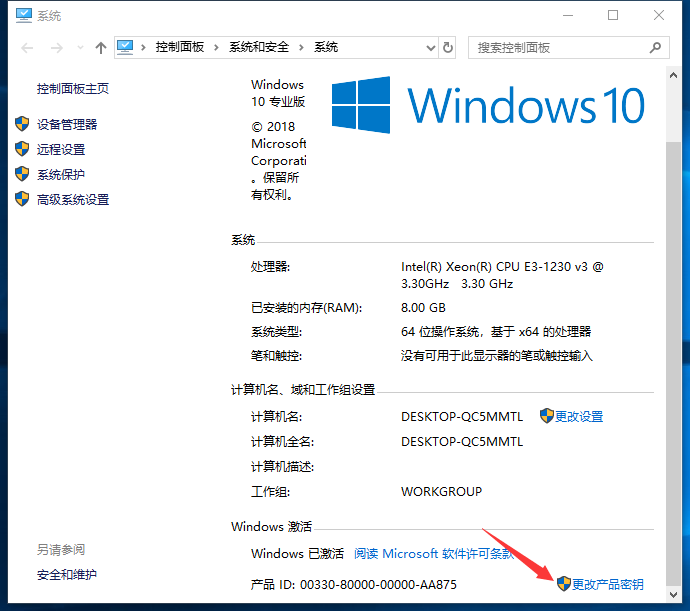690x611 pixels.
Task: Select the 系统和安全 breadcrumb
Action: click(x=259, y=47)
